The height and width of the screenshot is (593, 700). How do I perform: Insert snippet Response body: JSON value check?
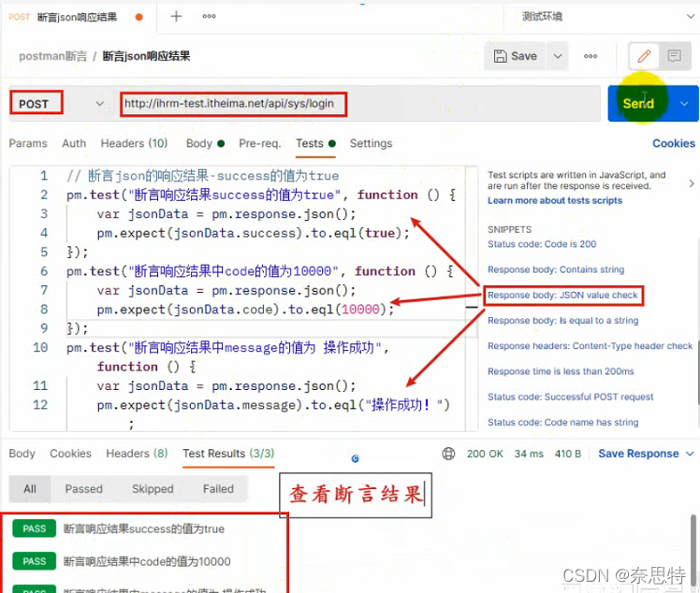coord(563,296)
